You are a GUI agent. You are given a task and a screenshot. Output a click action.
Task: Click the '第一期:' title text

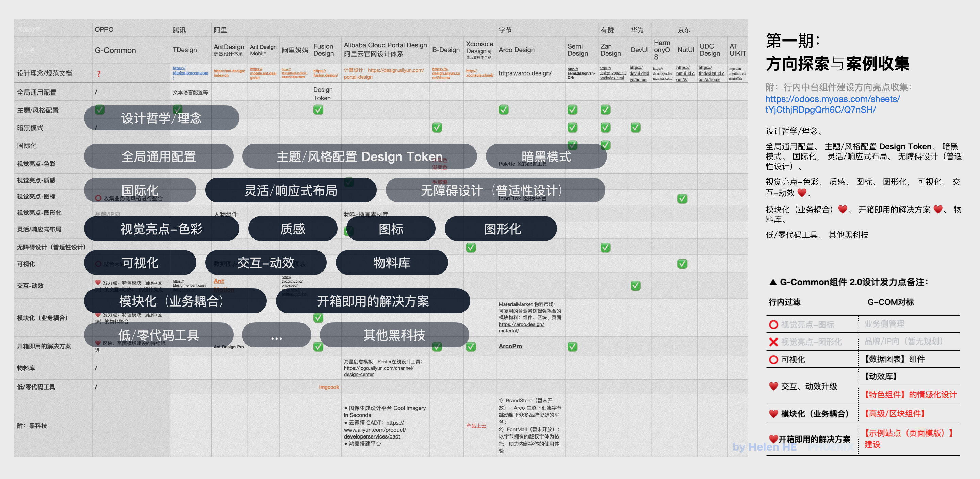click(x=794, y=40)
